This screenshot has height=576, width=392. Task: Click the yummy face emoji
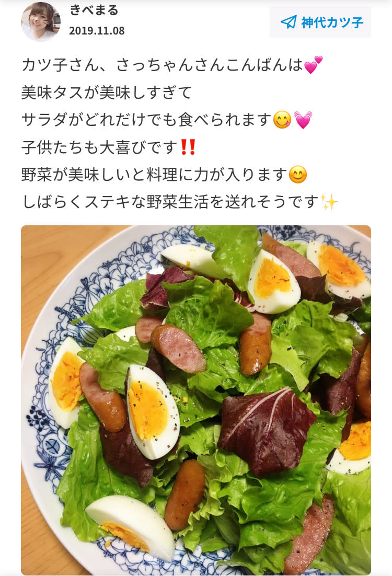282,120
